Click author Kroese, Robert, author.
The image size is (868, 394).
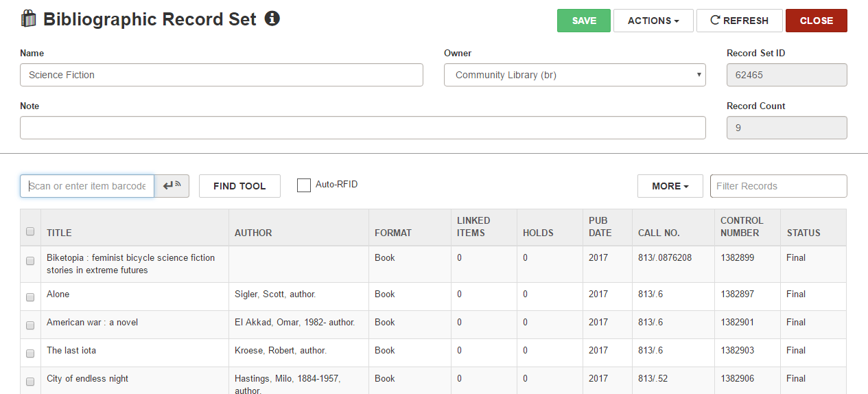point(281,350)
